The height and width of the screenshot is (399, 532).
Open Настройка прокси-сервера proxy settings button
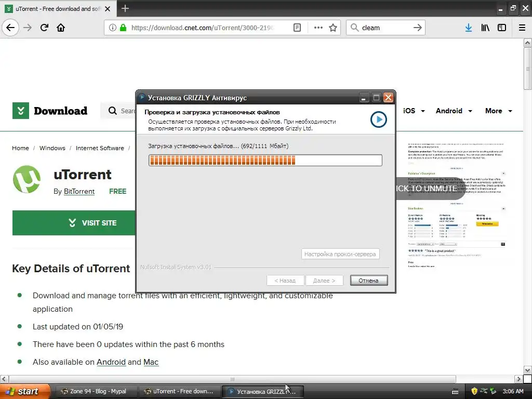340,254
